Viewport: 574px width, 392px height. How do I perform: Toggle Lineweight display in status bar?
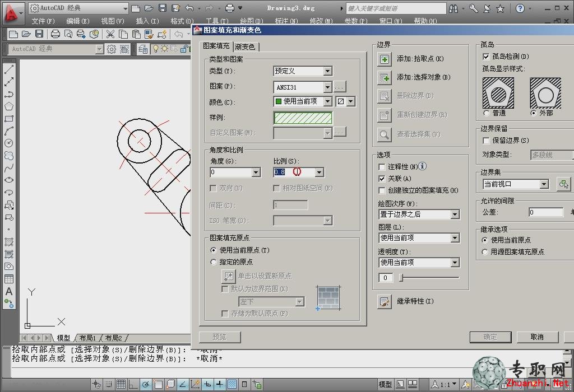[x=219, y=384]
